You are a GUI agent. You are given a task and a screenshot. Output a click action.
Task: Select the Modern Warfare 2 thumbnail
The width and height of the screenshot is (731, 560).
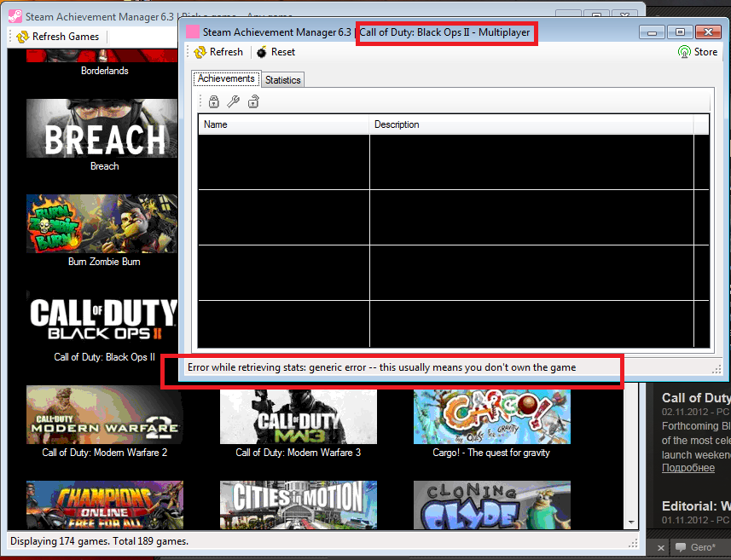pos(105,414)
